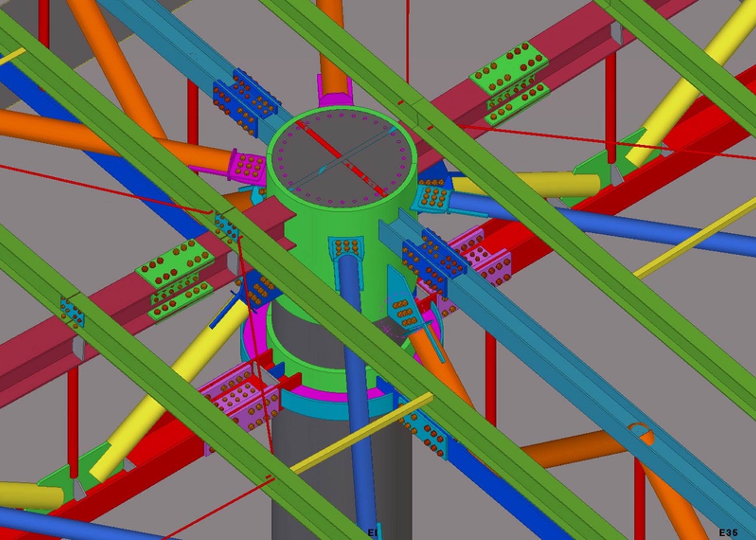Click the E35 grid label
Viewport: 756px width, 540px height.
(728, 533)
